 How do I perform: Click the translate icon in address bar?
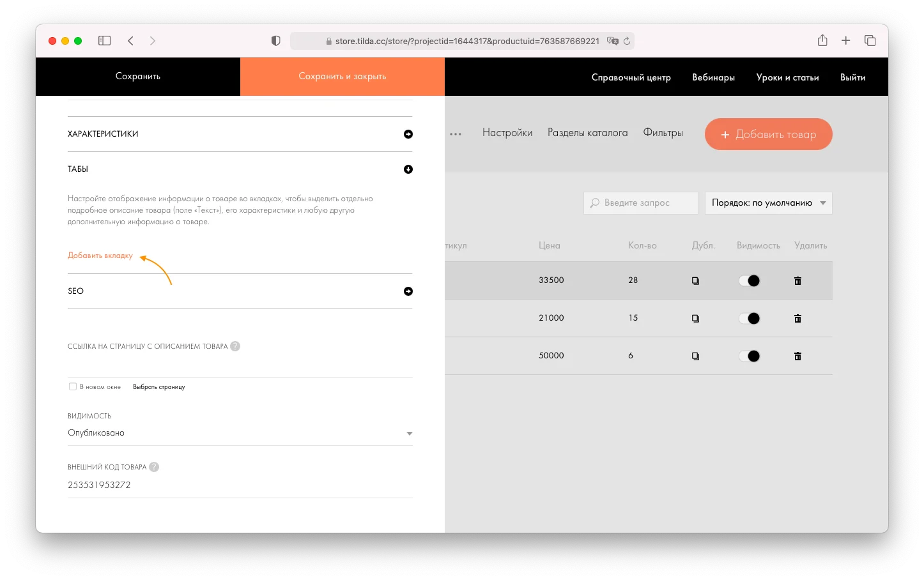613,41
